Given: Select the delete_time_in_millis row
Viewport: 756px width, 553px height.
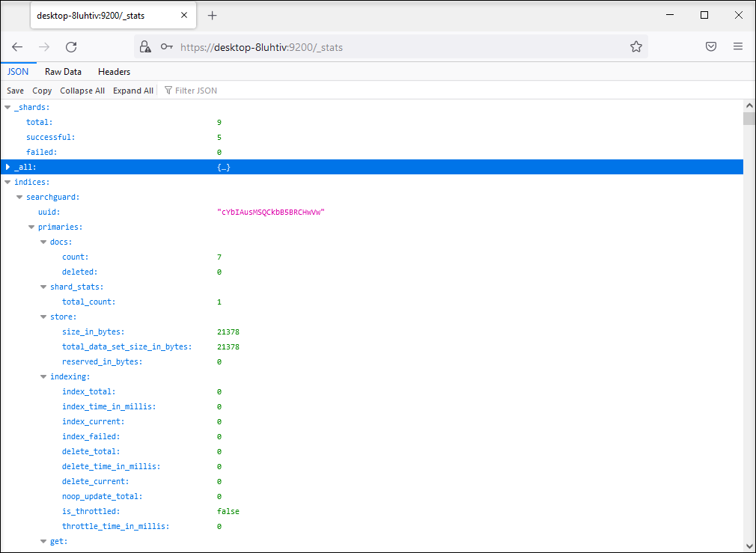Looking at the screenshot, I should [372, 466].
